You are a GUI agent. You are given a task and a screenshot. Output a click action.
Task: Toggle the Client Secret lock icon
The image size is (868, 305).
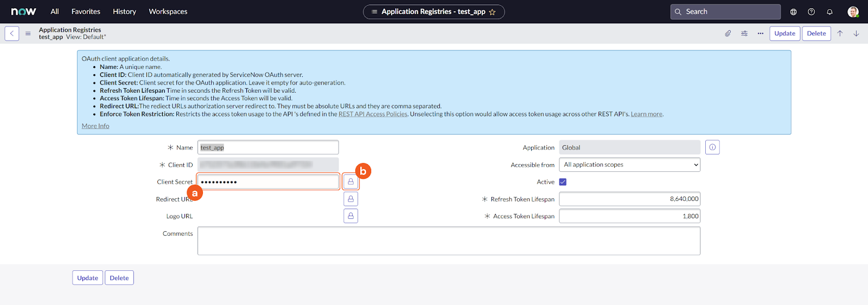tap(350, 182)
